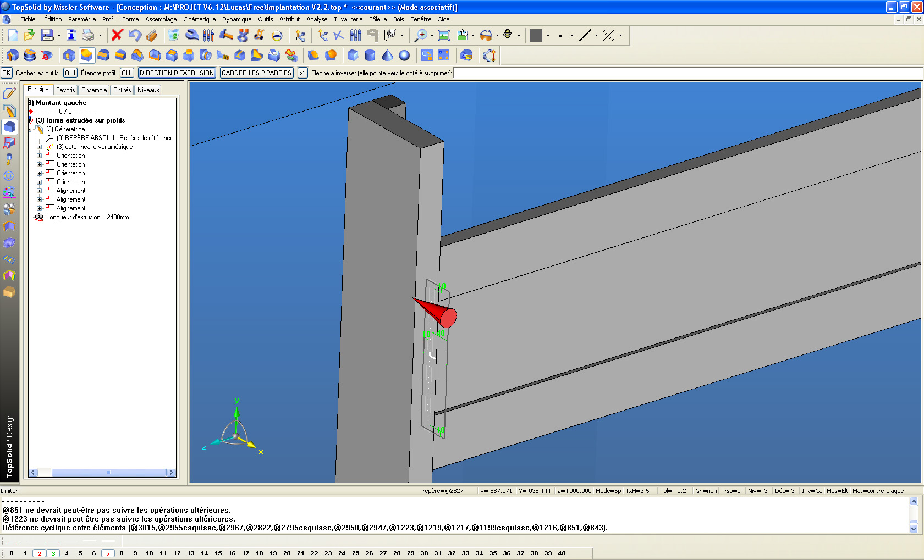This screenshot has width=924, height=560.
Task: Click the open folder icon
Action: coord(29,35)
